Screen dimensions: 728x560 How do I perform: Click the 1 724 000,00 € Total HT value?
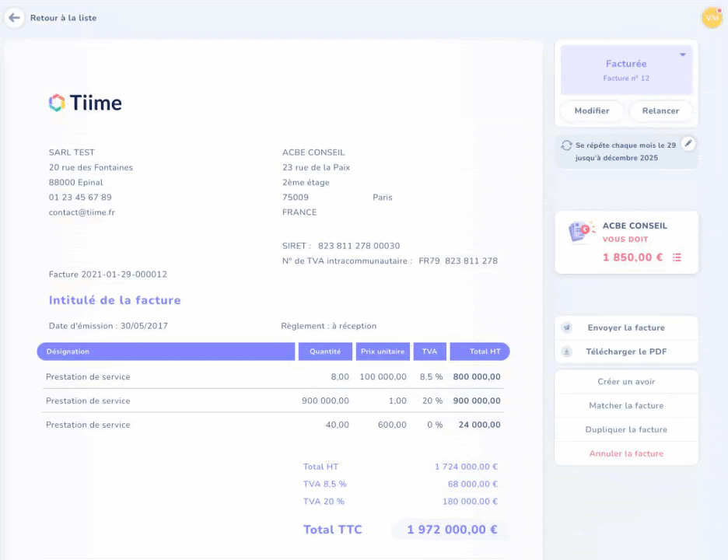(466, 467)
